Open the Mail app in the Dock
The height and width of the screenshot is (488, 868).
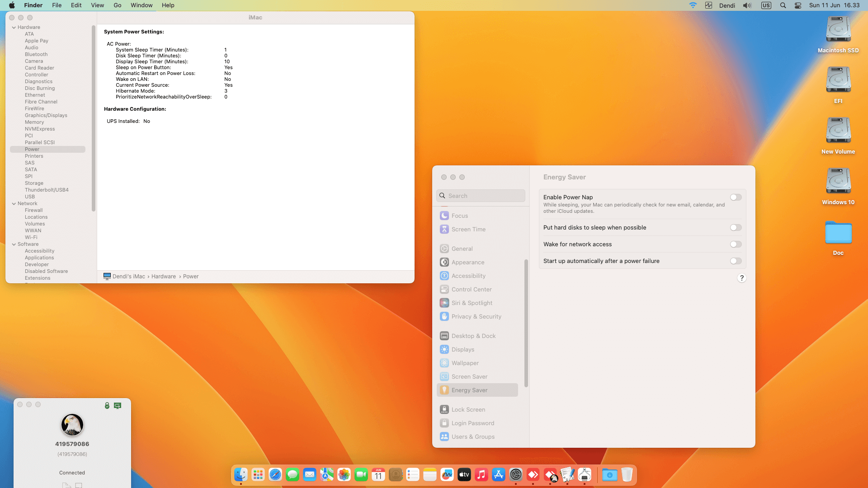pos(310,474)
